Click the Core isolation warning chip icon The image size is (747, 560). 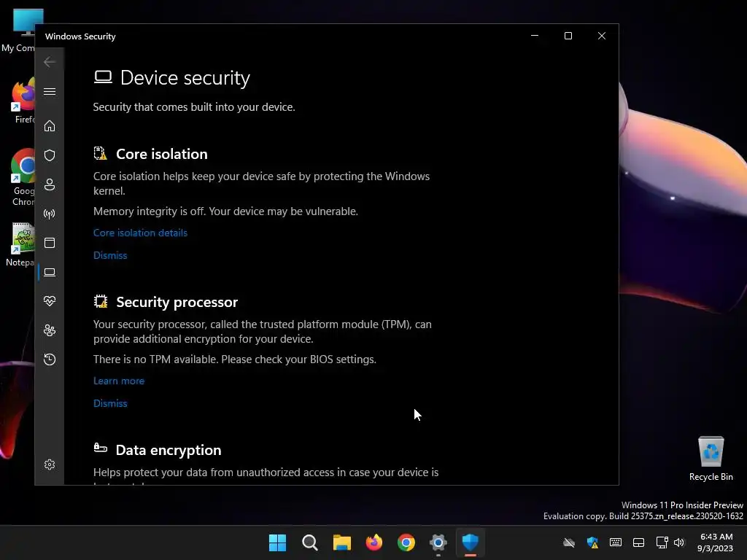100,153
